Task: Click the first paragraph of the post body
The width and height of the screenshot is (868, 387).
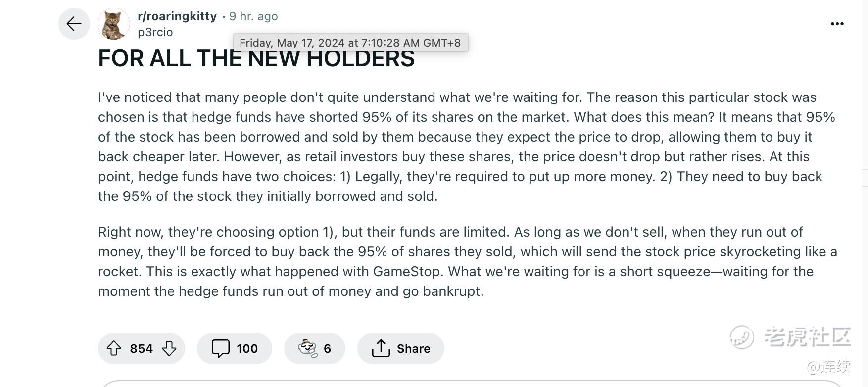Action: [x=467, y=146]
